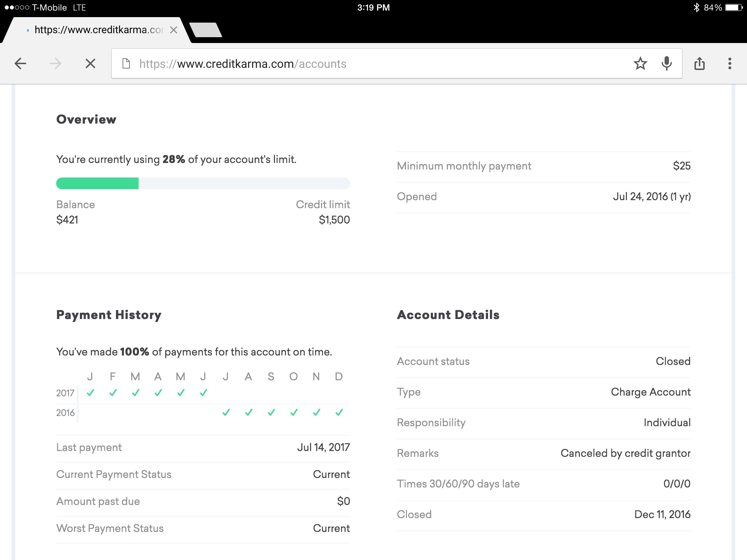Tap the Last payment date row

(x=203, y=447)
